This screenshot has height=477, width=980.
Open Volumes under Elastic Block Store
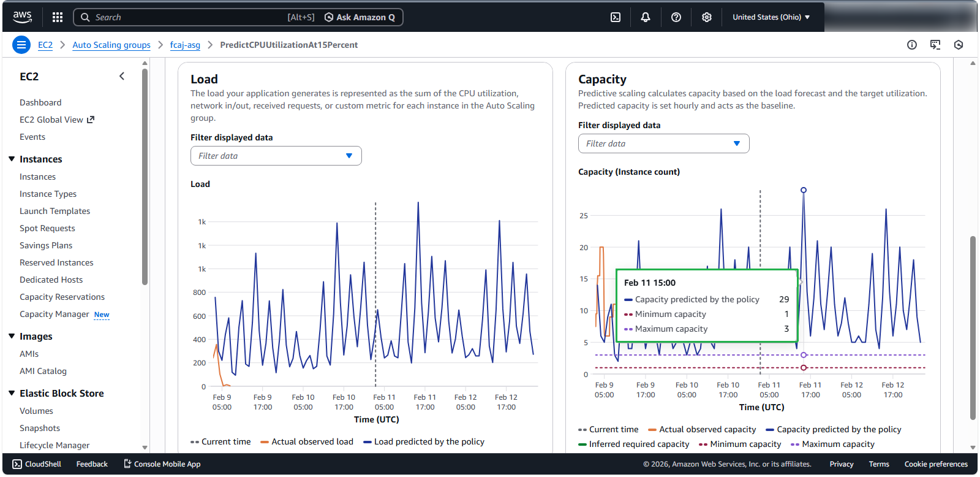point(36,411)
